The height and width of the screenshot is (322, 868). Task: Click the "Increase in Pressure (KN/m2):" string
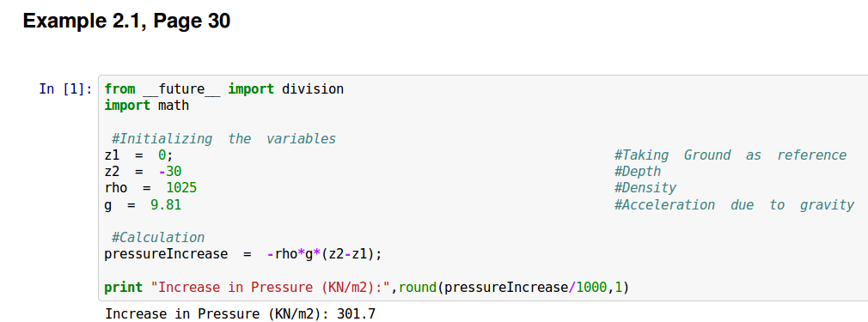pos(272,287)
